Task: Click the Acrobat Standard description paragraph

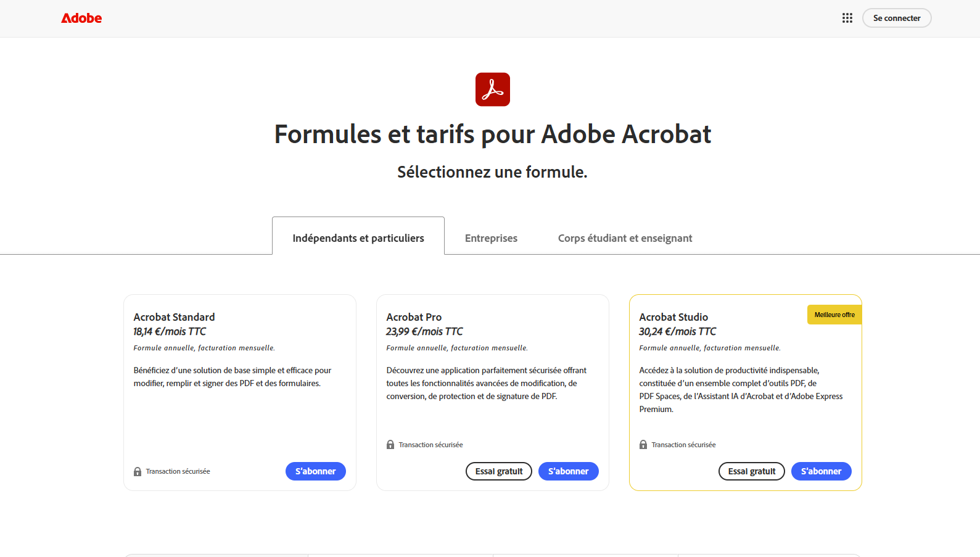Action: 233,377
